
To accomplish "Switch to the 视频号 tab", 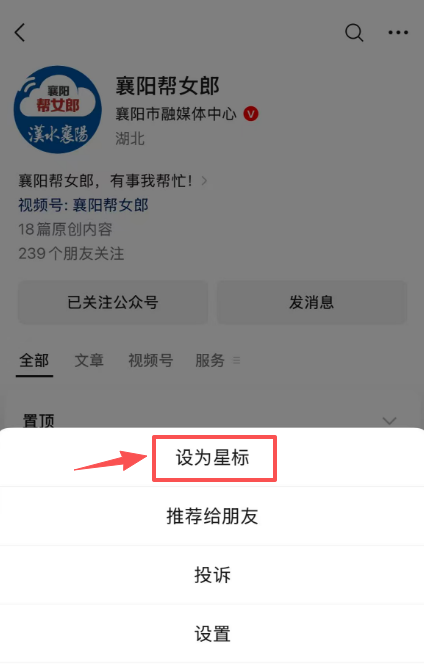I will click(151, 361).
